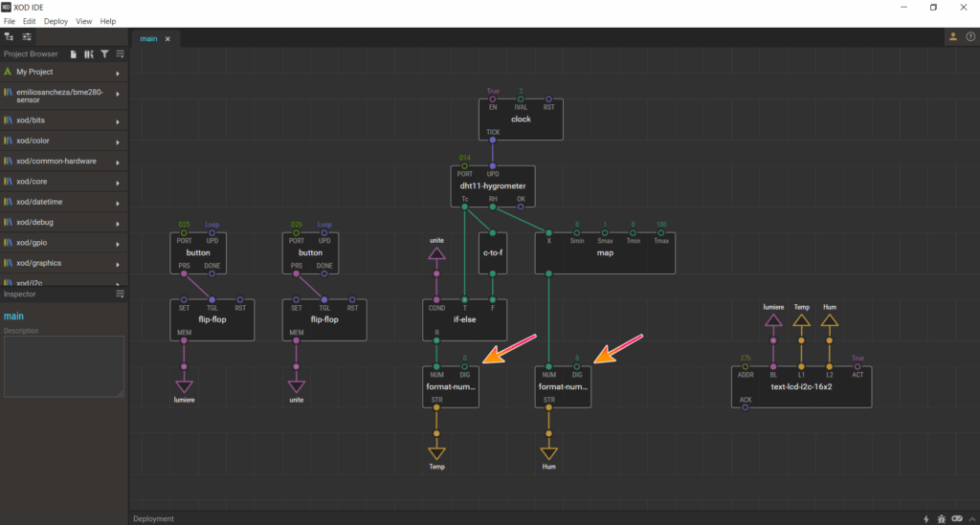Expand the xod/graphics library

tap(118, 265)
